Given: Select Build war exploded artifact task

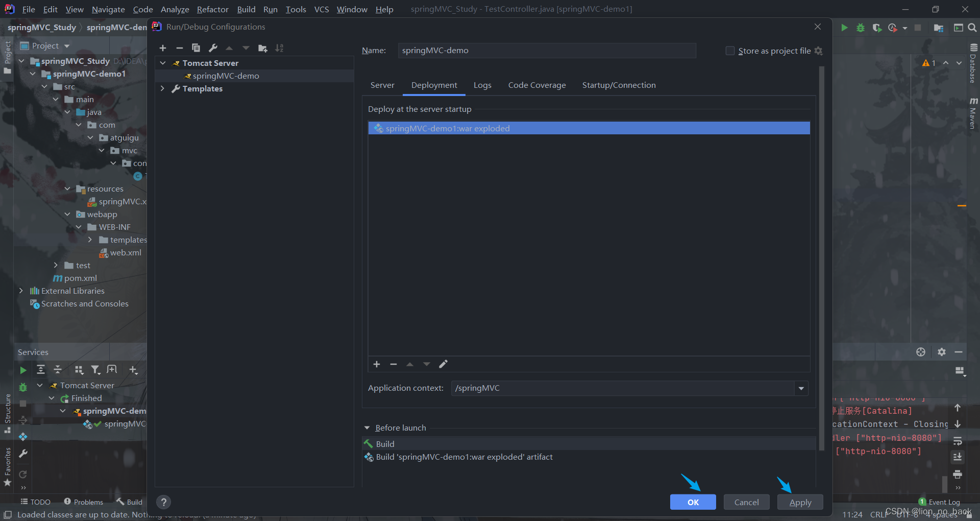Looking at the screenshot, I should [589, 457].
